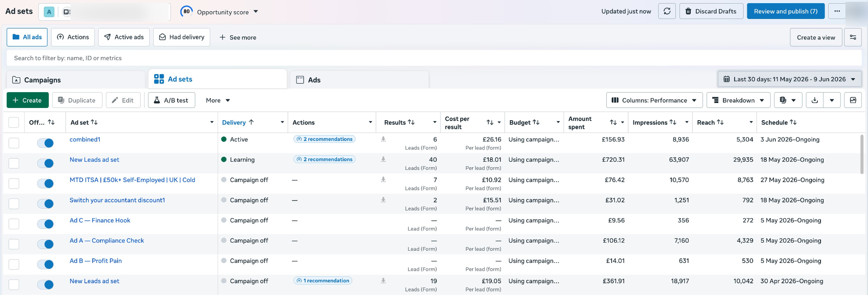Open Actions column header dropdown
Image resolution: width=868 pixels, height=295 pixels.
370,122
